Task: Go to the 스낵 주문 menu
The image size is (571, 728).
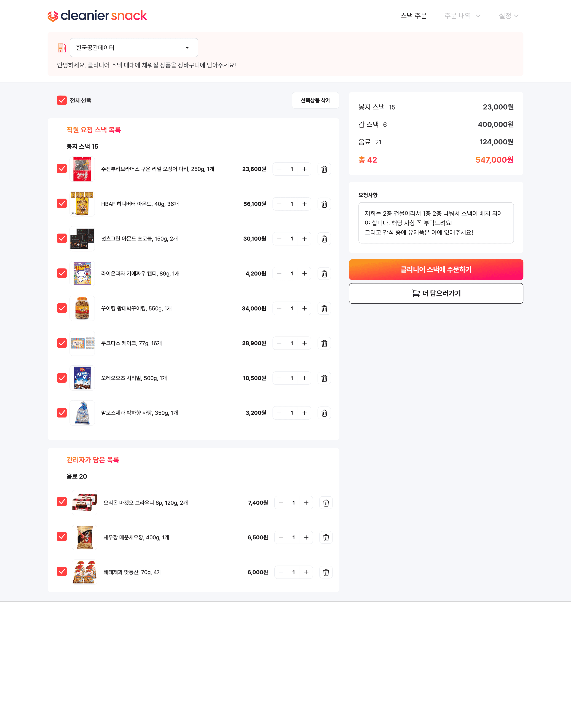Action: [414, 16]
